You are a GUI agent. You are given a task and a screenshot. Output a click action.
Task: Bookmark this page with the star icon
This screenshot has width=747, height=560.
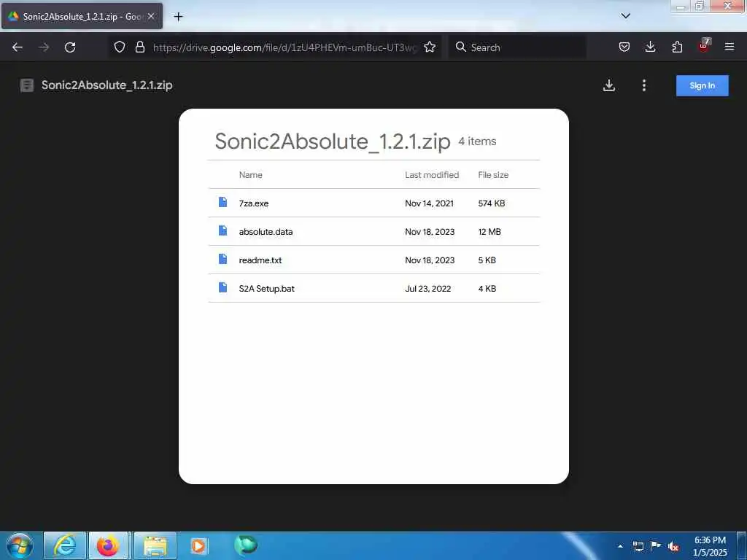430,47
